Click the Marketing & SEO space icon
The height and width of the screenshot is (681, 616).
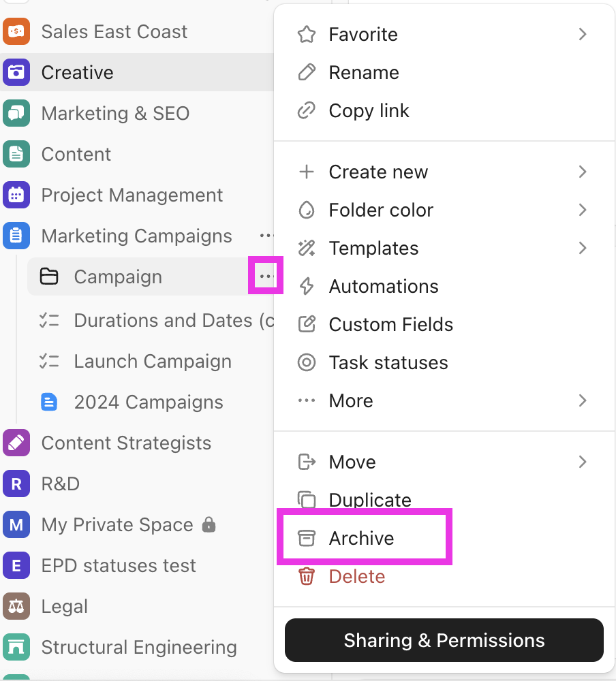click(x=16, y=113)
